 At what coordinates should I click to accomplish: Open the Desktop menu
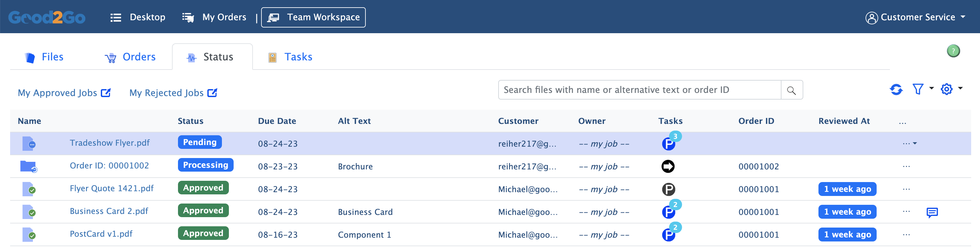138,17
